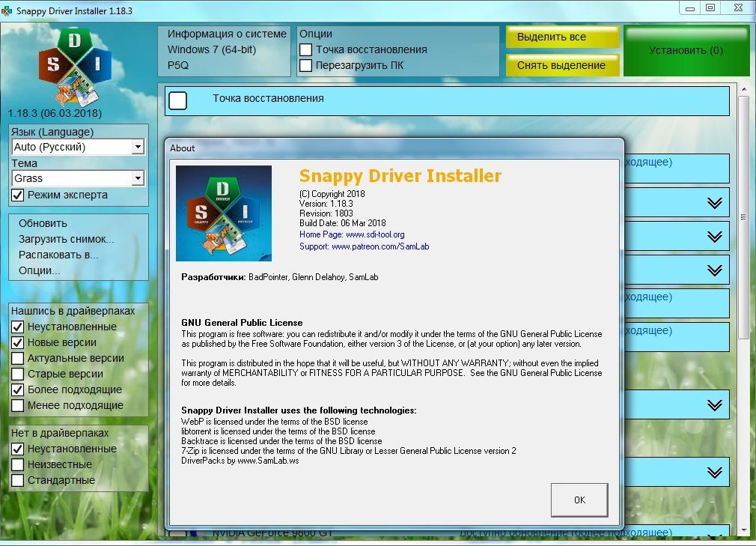Maximize the Snappy Driver Installer window
Viewport: 756px width, 546px height.
coord(710,7)
